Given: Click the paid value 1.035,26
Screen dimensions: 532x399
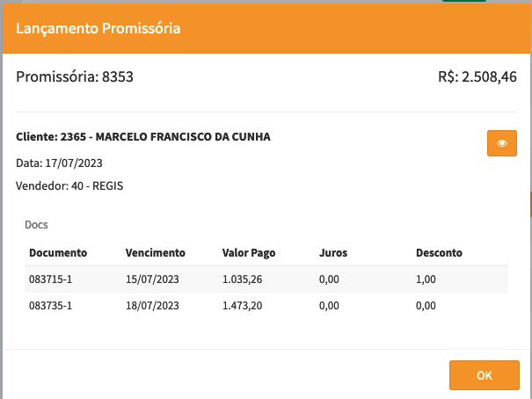Looking at the screenshot, I should [x=244, y=279].
